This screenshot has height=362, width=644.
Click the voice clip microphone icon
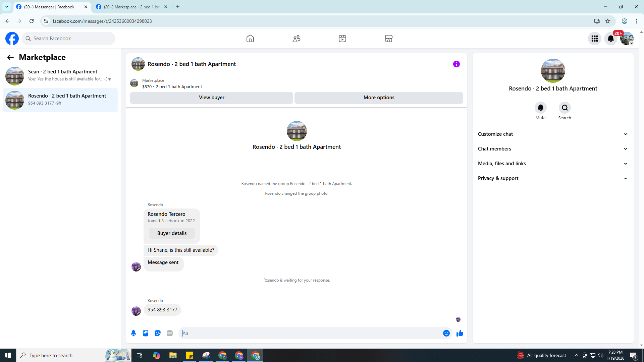133,333
